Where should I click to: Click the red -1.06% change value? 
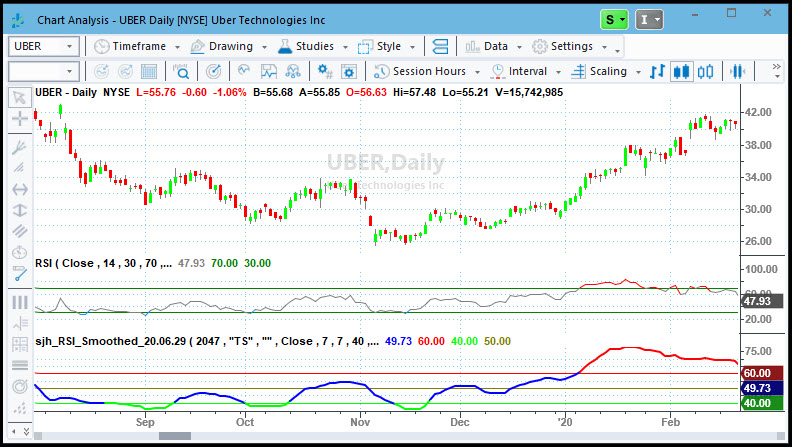click(229, 92)
